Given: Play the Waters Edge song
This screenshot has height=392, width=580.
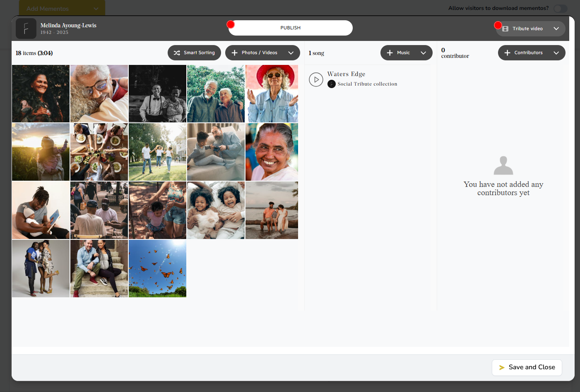Looking at the screenshot, I should (316, 79).
